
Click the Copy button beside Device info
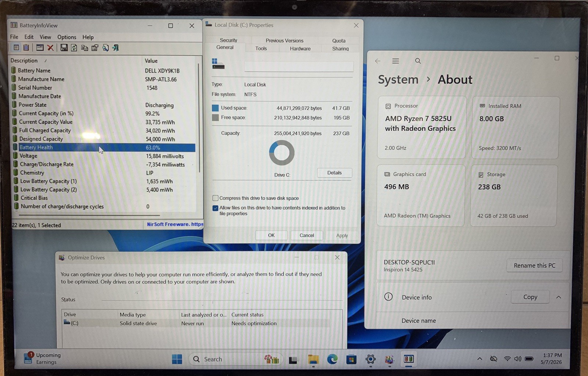click(530, 297)
